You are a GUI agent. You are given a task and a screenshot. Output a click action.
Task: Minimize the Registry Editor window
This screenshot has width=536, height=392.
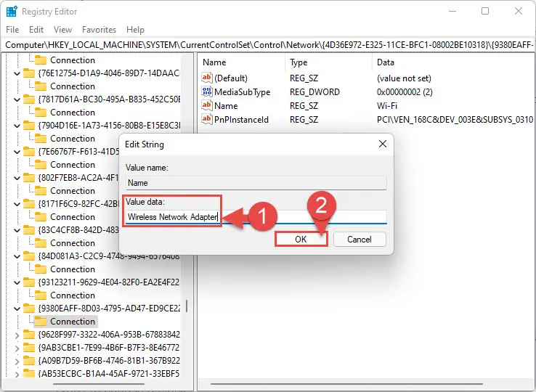pyautogui.click(x=452, y=11)
